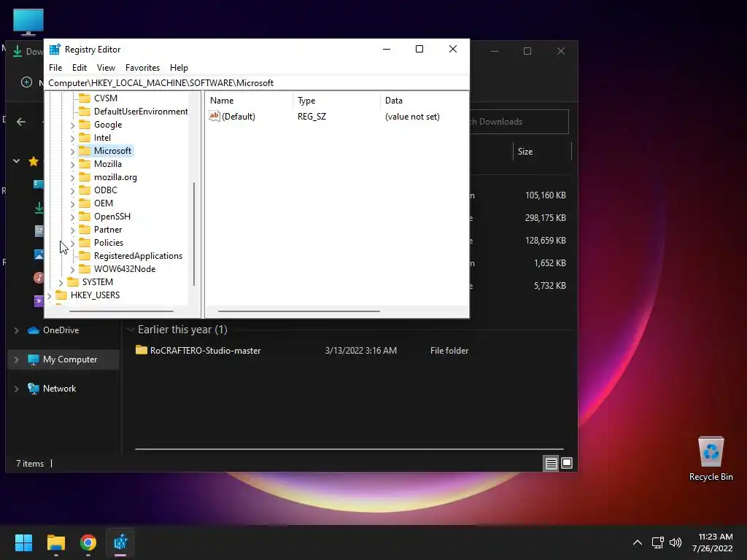Click Registry Editor taskbar icon
Image resolution: width=747 pixels, height=560 pixels.
tap(120, 542)
